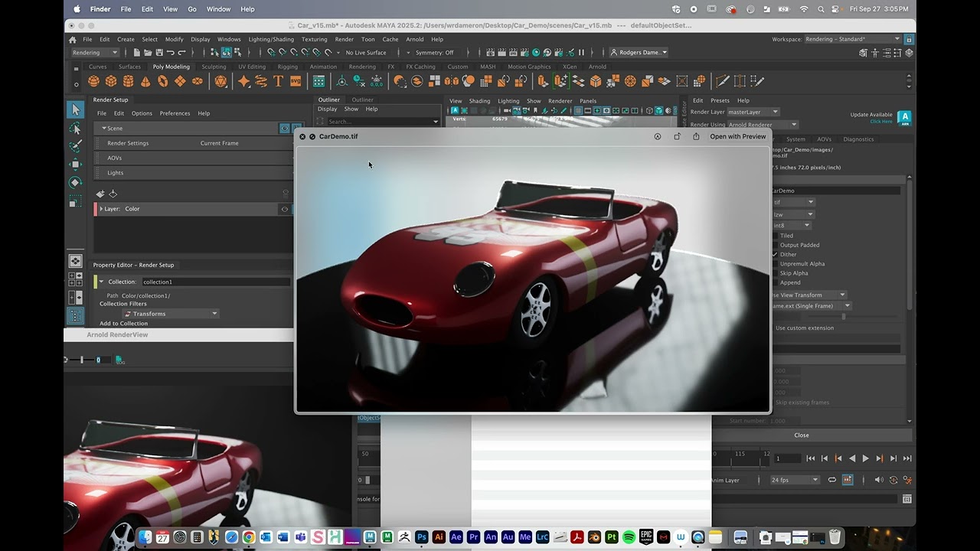Click the Script Editor icon at bottom right
980x551 pixels.
pyautogui.click(x=907, y=499)
